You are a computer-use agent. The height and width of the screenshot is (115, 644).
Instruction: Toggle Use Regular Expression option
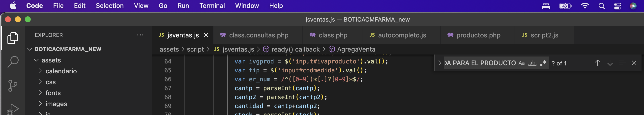[543, 63]
